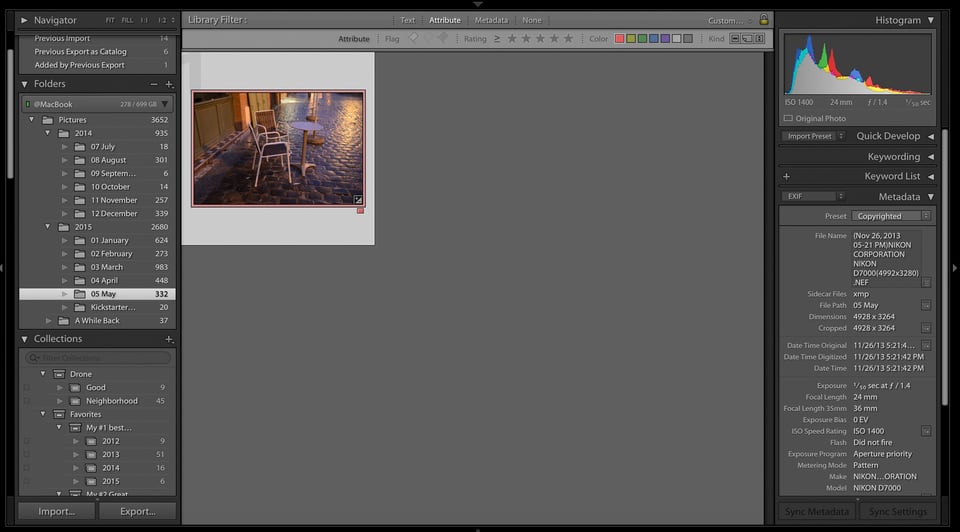The image size is (960, 532).
Task: Set Library Filter to None
Action: tap(531, 20)
